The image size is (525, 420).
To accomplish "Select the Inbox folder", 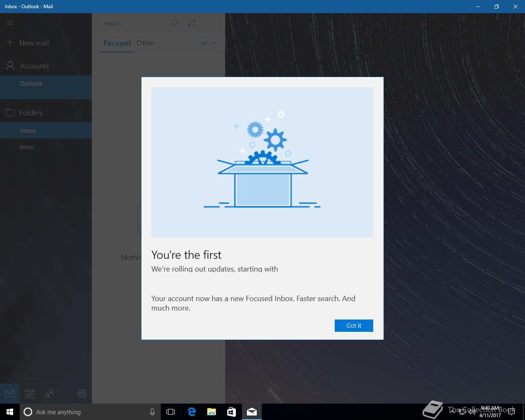I will tap(46, 130).
